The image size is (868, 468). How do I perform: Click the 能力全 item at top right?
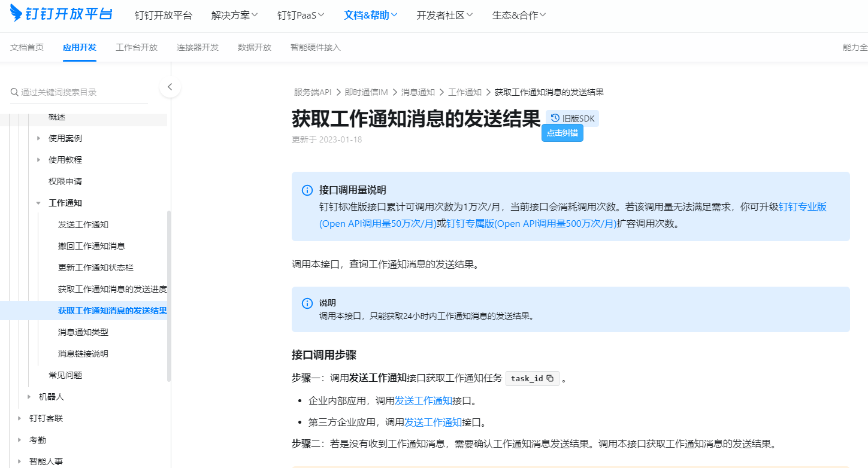coord(855,47)
